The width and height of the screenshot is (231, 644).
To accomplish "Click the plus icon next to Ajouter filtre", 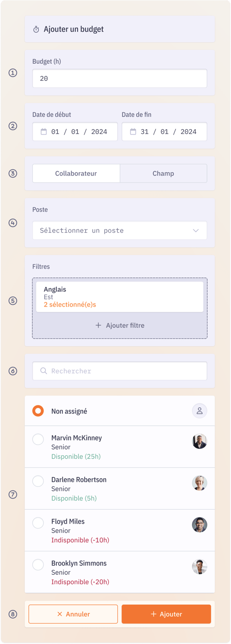I will [98, 325].
